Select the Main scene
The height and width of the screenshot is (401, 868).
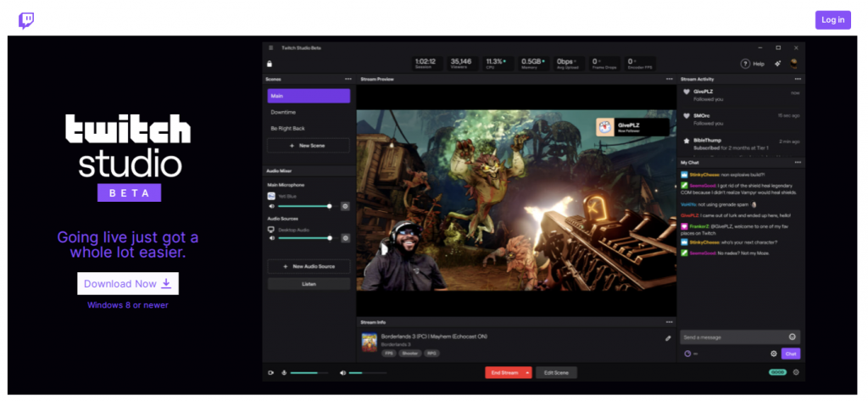coord(309,96)
